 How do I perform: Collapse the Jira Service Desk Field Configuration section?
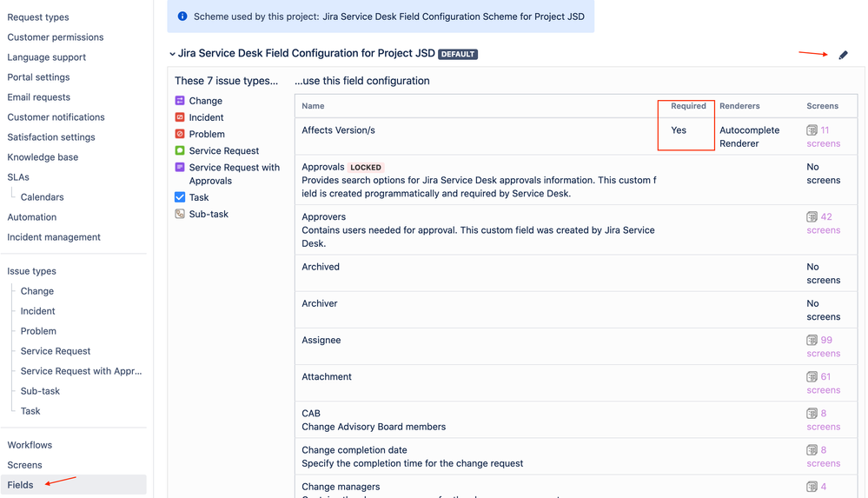point(172,54)
